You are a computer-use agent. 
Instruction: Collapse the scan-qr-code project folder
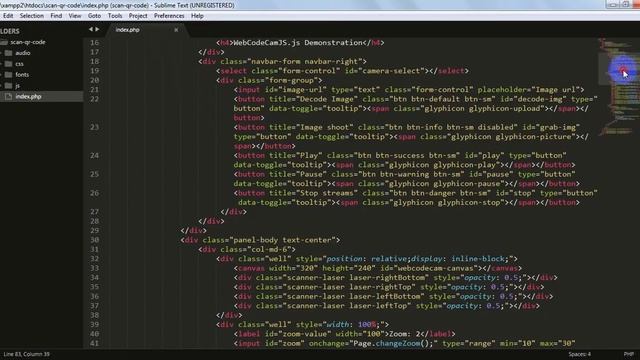28,42
